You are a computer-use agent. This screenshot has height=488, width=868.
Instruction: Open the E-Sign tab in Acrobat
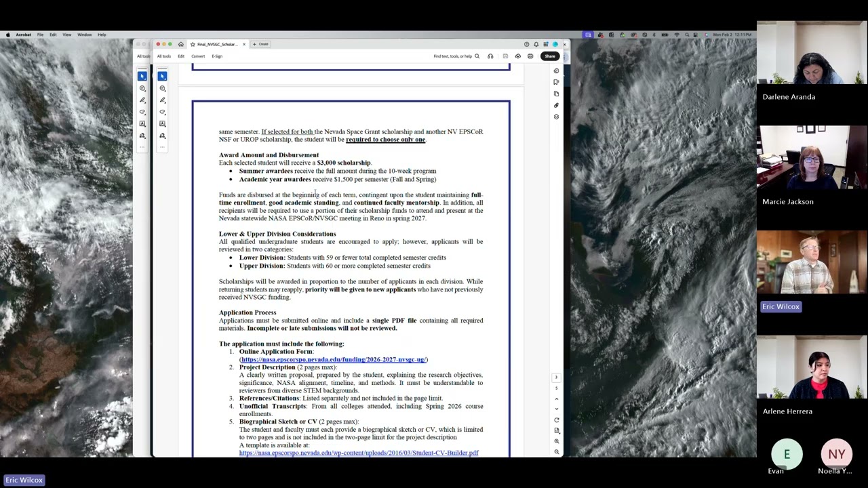pyautogui.click(x=217, y=56)
